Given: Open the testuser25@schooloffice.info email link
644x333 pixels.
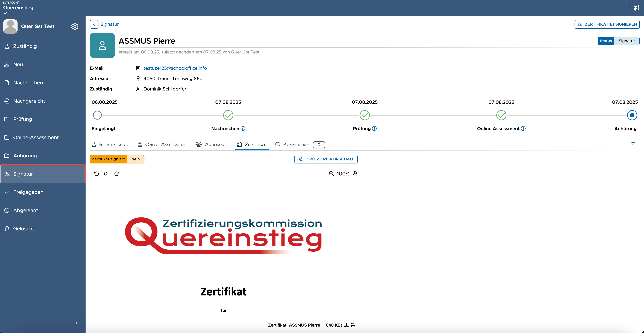Looking at the screenshot, I should point(175,68).
